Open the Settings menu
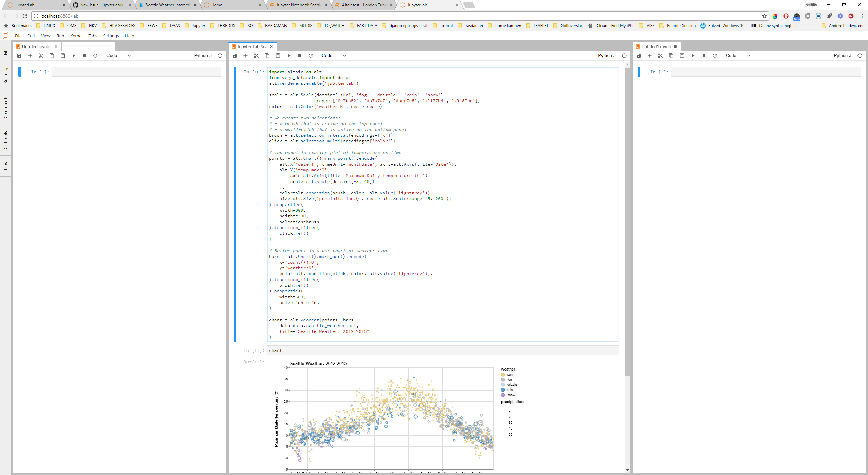This screenshot has width=868, height=475. click(x=111, y=36)
